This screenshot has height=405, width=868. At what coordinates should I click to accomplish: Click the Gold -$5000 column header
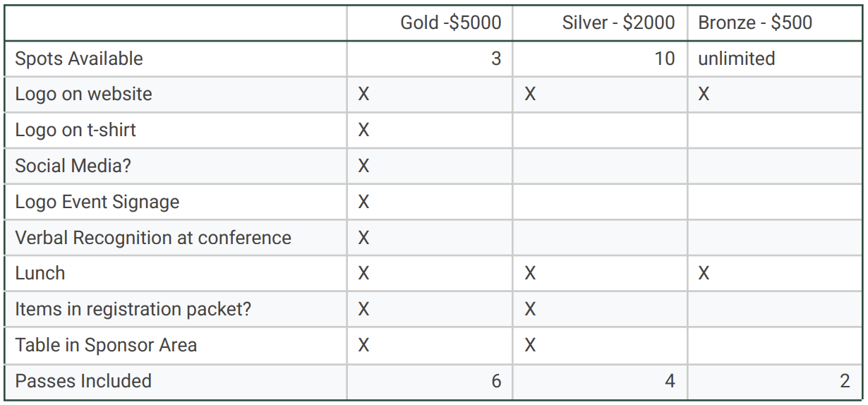450,23
